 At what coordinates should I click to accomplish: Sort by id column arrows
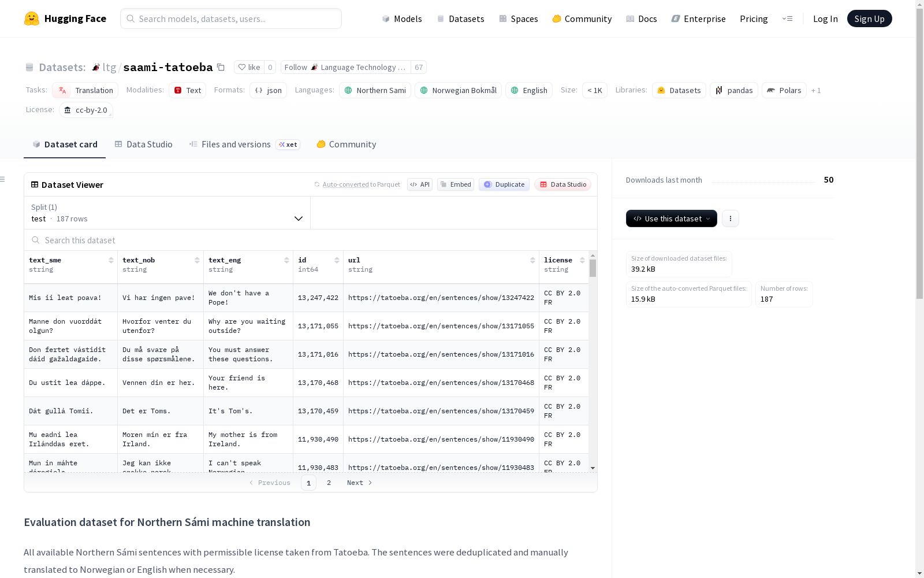coord(337,260)
